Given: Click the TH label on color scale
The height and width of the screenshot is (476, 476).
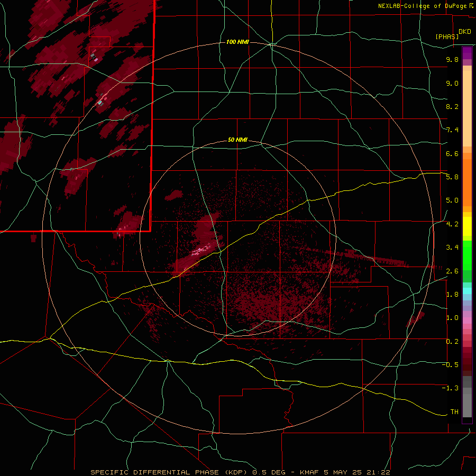Looking at the screenshot, I should coord(454,412).
